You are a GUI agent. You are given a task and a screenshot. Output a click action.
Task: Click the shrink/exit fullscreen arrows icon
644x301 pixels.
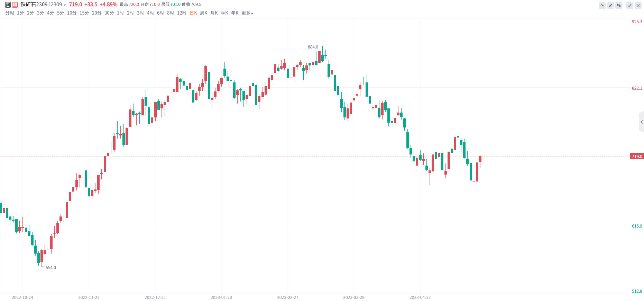coord(630,6)
